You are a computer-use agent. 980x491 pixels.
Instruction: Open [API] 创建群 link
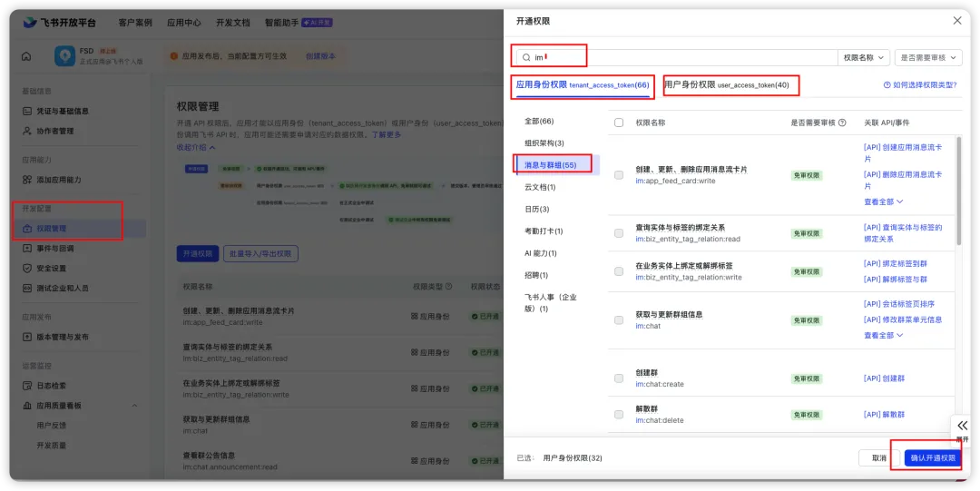click(884, 378)
